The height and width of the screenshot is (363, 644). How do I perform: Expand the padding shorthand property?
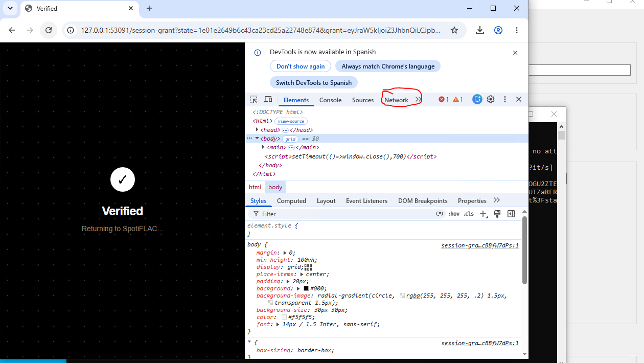pyautogui.click(x=288, y=281)
